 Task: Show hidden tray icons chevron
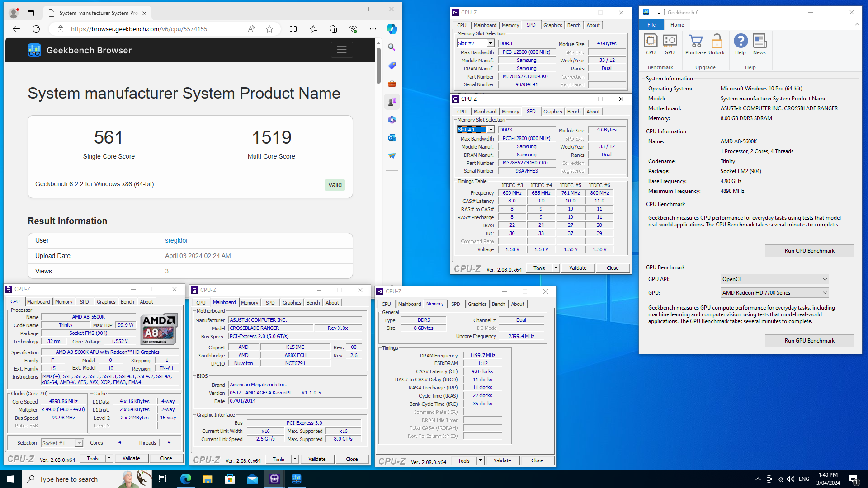click(758, 479)
